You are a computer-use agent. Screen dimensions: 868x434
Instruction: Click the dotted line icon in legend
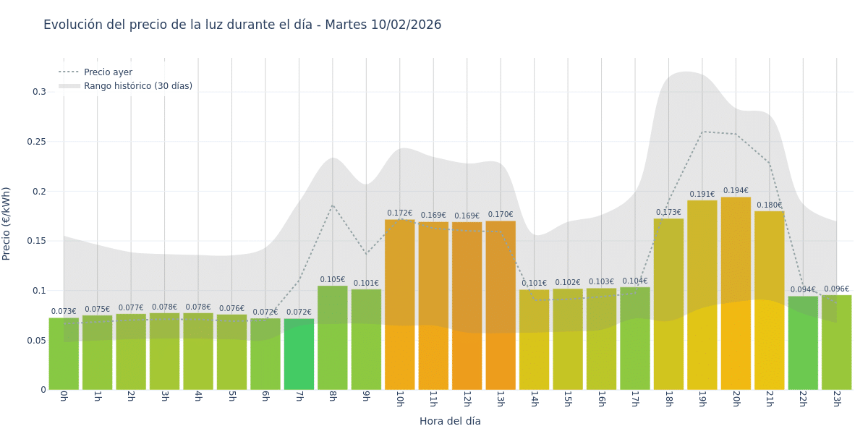coord(69,72)
